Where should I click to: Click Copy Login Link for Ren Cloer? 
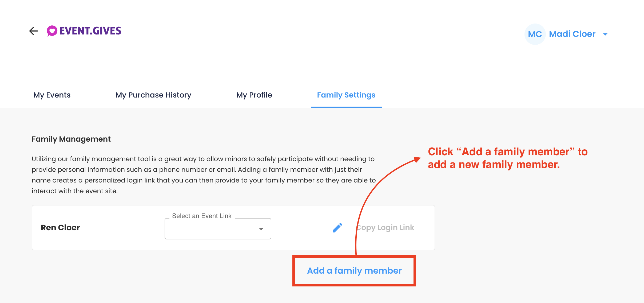tap(385, 228)
